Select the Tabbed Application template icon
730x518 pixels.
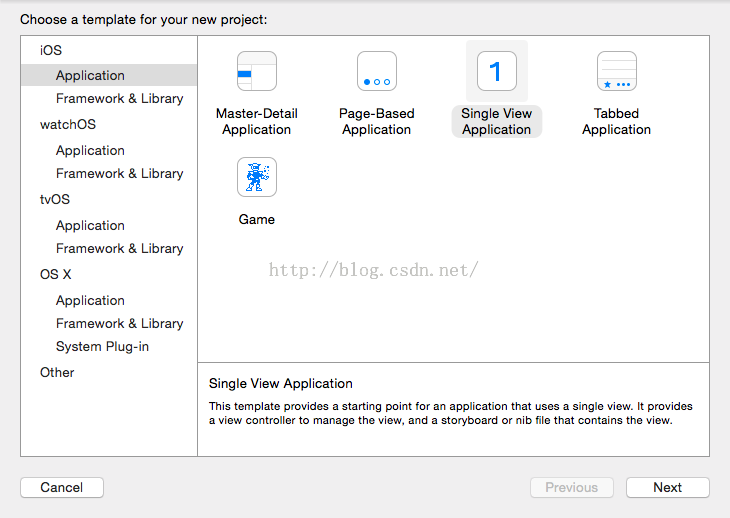[x=617, y=71]
